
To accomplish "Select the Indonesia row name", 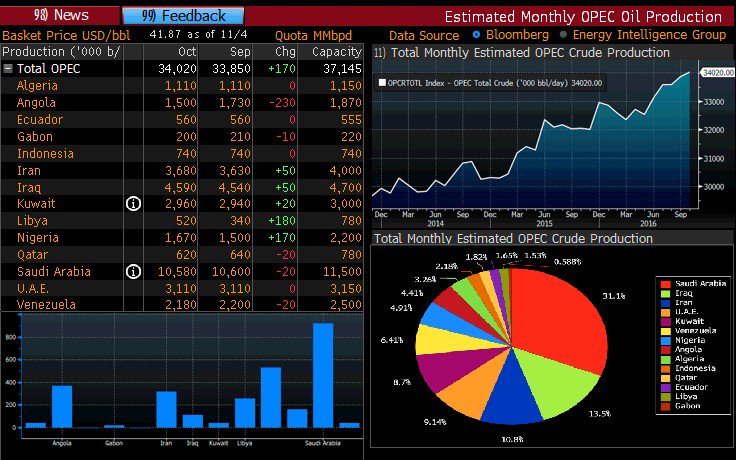I will pos(45,153).
